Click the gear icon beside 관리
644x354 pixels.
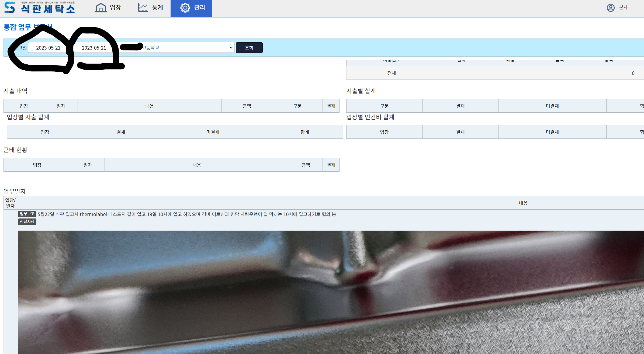click(x=185, y=8)
